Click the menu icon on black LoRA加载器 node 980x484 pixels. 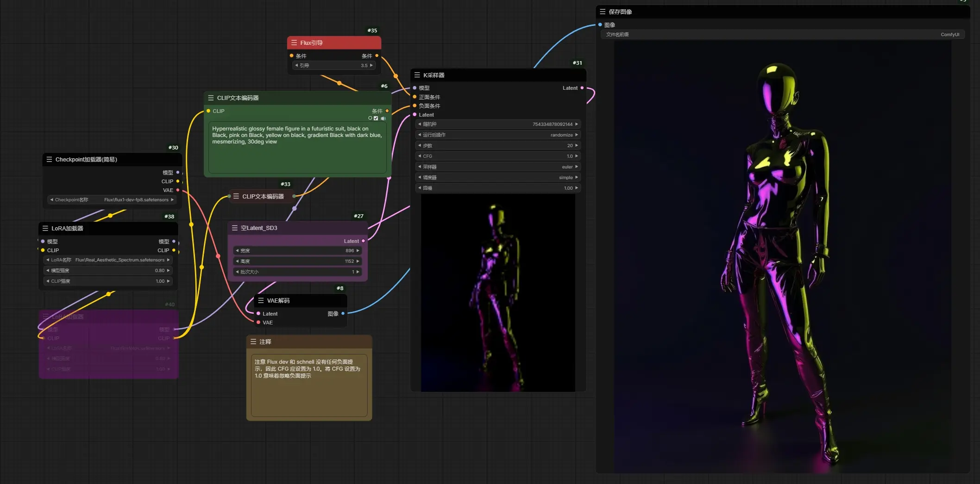click(x=45, y=228)
